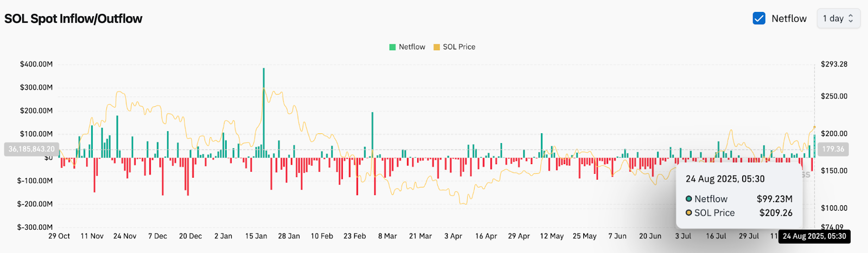
Task: Toggle the Netflow checkbox
Action: tap(759, 18)
